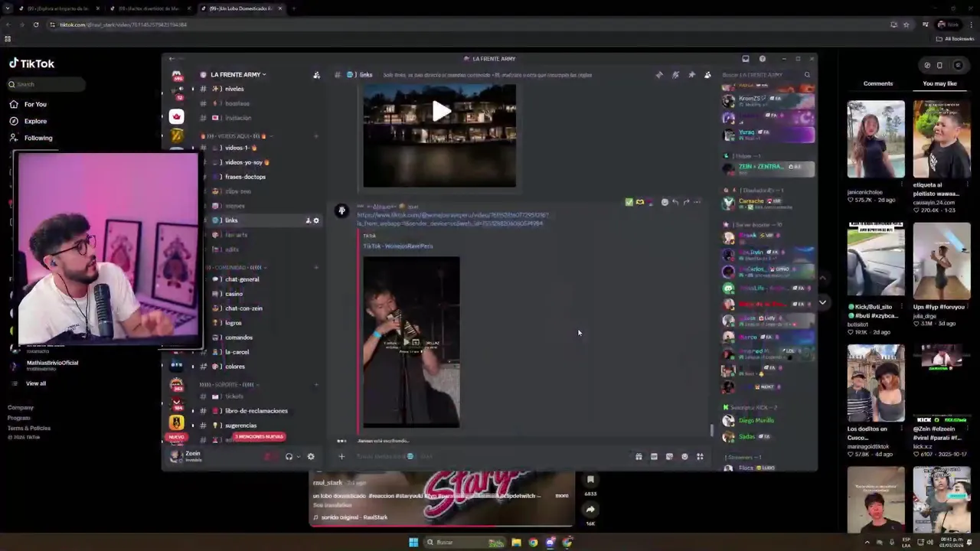Open Discord help icon in title bar
Image resolution: width=980 pixels, height=551 pixels.
click(763, 59)
